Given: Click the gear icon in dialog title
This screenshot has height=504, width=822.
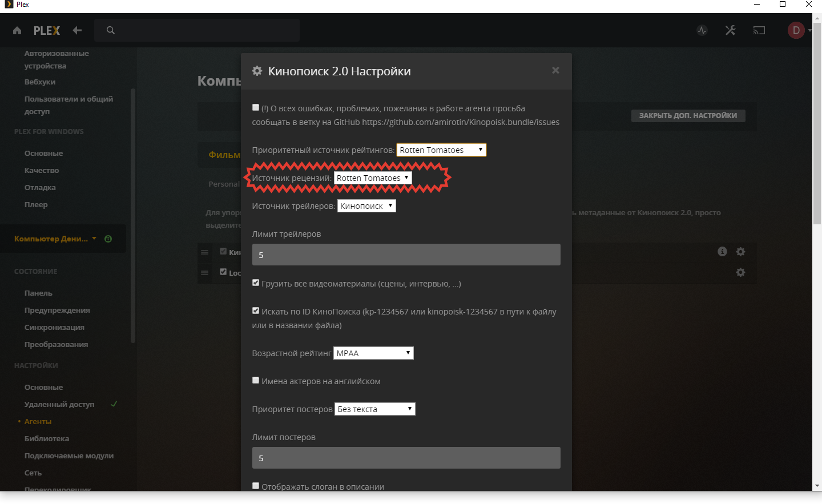Looking at the screenshot, I should [257, 71].
